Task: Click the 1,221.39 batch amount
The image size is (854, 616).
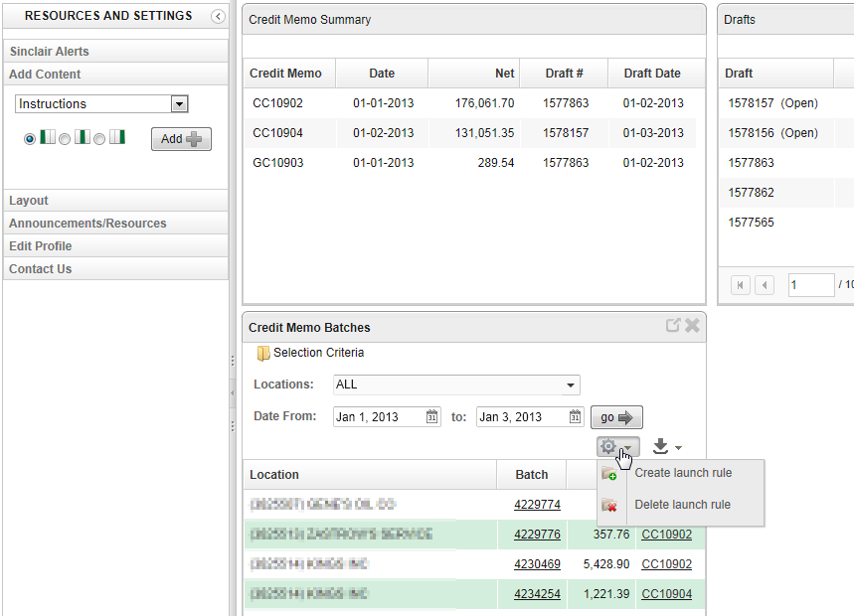Action: pyautogui.click(x=606, y=594)
